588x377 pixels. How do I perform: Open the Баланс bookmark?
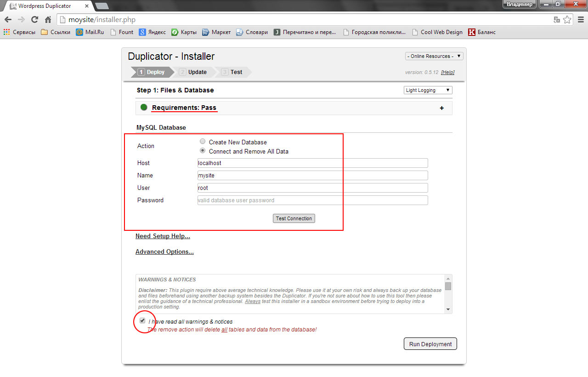tap(481, 32)
